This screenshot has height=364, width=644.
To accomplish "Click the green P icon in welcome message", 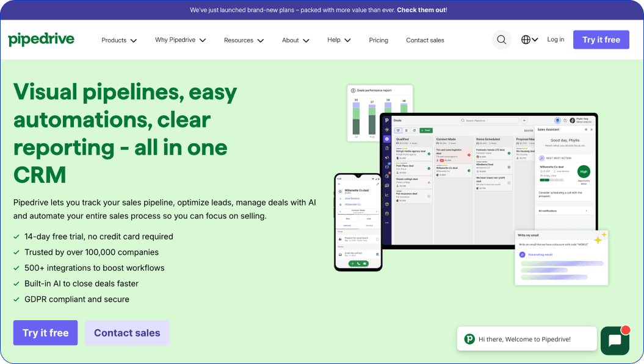I will pyautogui.click(x=469, y=339).
